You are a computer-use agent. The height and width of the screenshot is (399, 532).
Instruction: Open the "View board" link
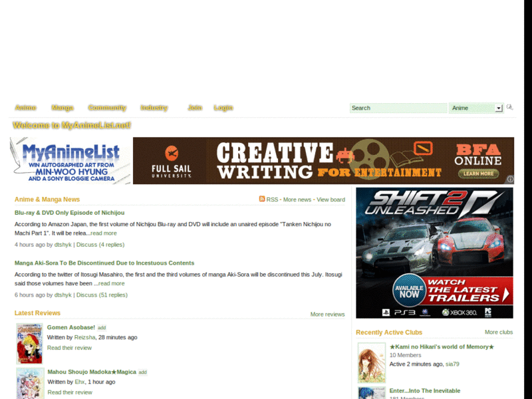pos(332,199)
